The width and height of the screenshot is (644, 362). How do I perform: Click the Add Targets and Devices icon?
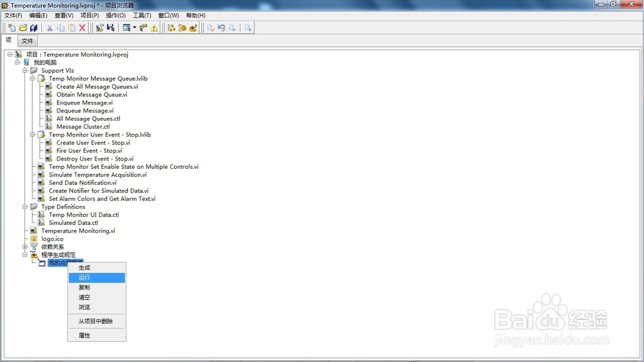99,28
